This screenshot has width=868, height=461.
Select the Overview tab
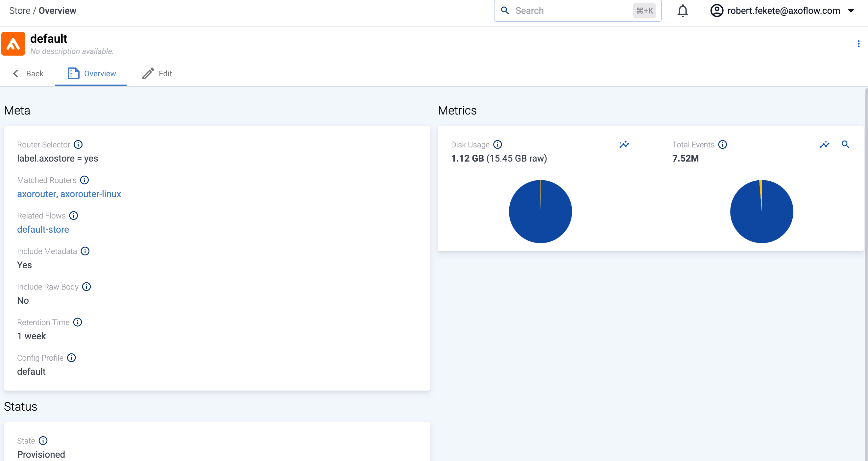pyautogui.click(x=92, y=73)
